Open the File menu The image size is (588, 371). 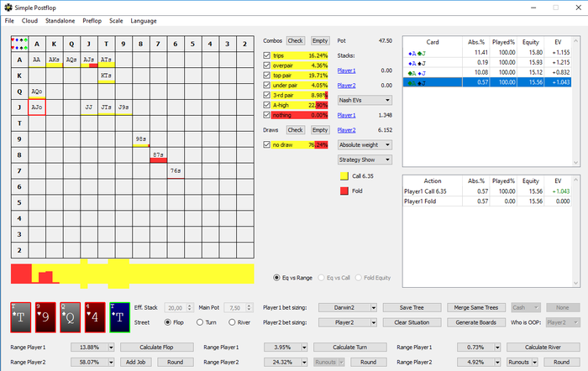coord(9,21)
